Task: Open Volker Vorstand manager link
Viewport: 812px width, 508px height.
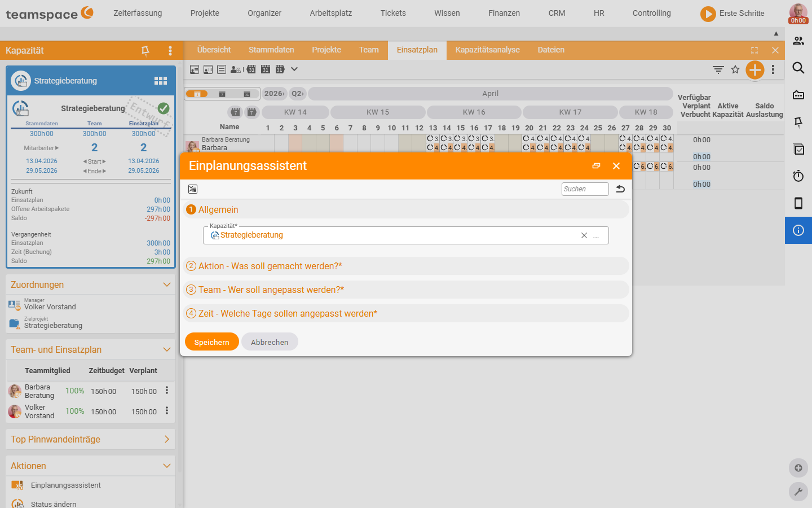Action: coord(50,307)
